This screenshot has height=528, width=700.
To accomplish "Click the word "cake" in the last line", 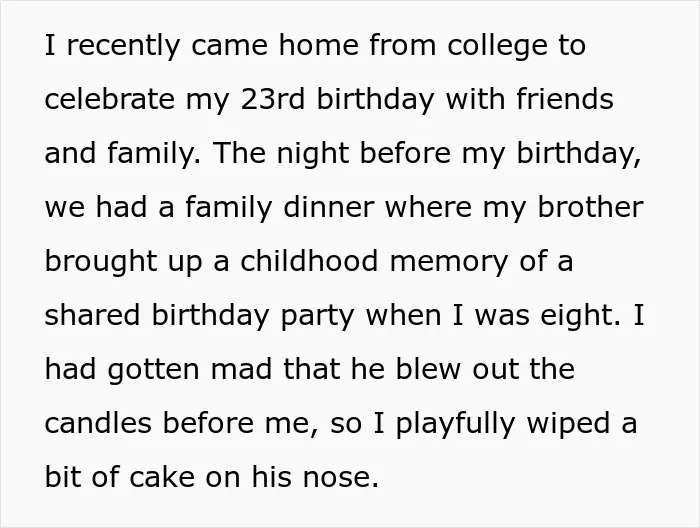I will click(x=162, y=477).
